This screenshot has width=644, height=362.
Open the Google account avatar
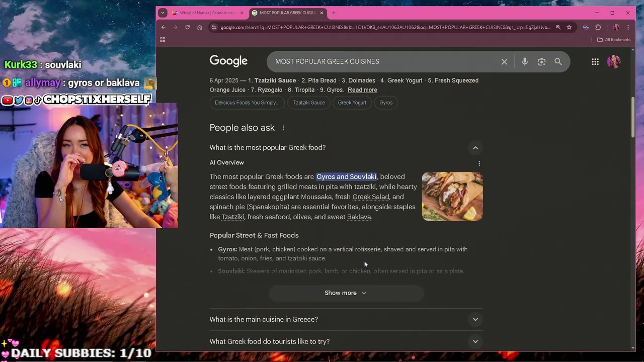(614, 61)
